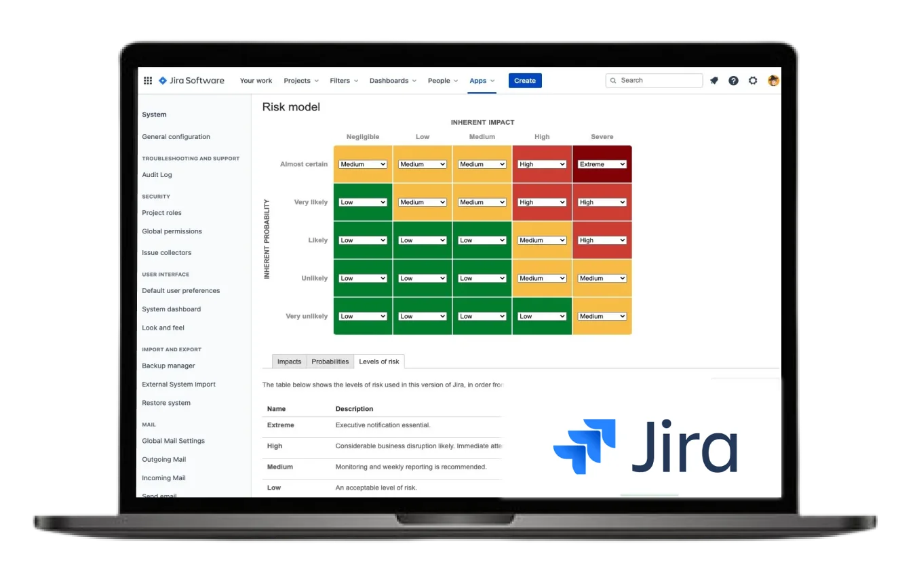Click the Low row name in risk table
Screen dimensions: 917x588
coord(274,488)
